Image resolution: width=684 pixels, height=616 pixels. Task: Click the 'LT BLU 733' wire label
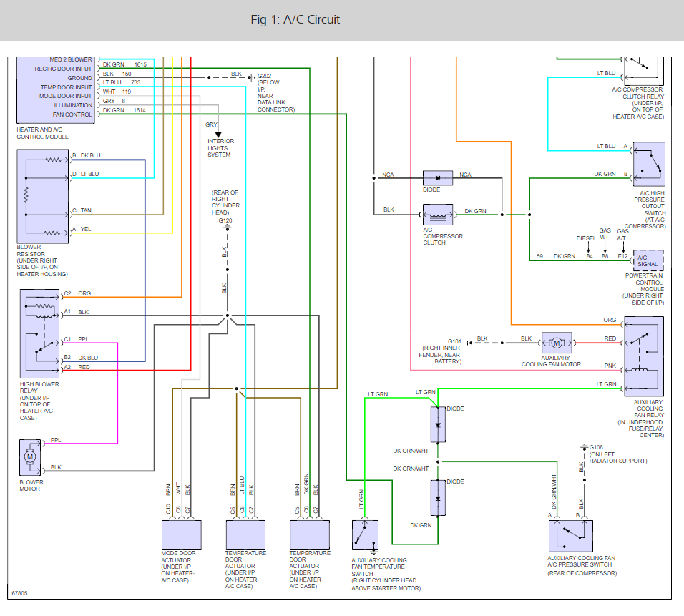[122, 82]
